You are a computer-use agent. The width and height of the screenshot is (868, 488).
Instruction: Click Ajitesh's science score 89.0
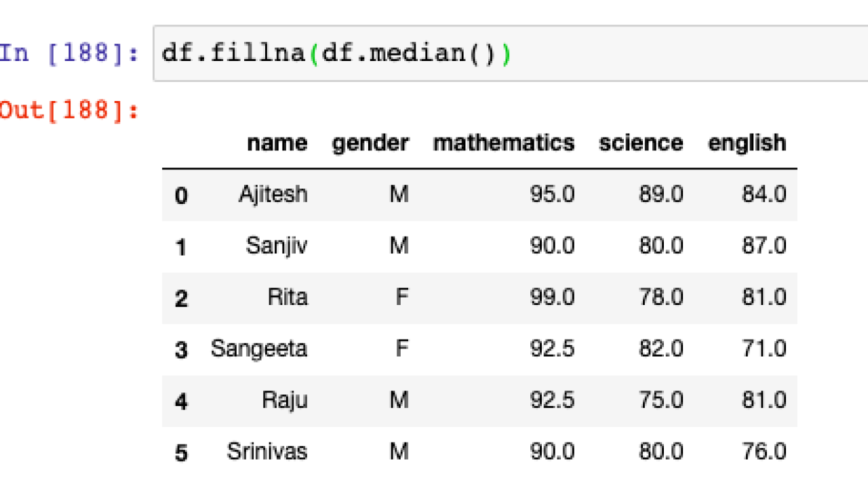[660, 195]
